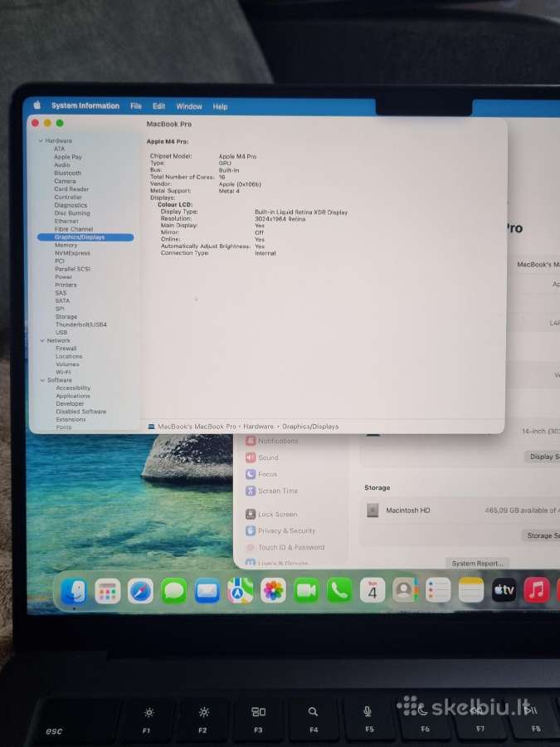The width and height of the screenshot is (560, 747).
Task: Open Sound in System Settings sidebar
Action: click(x=262, y=457)
